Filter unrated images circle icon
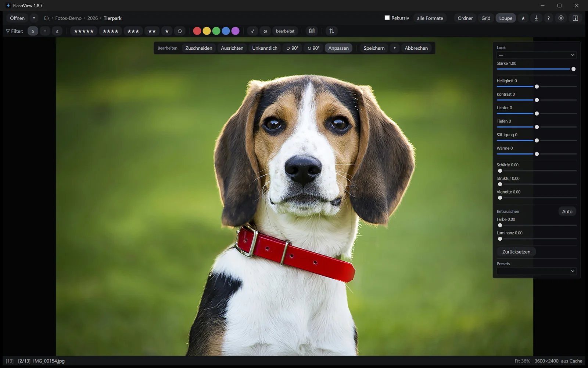Viewport: 588px width, 368px height. pyautogui.click(x=180, y=31)
